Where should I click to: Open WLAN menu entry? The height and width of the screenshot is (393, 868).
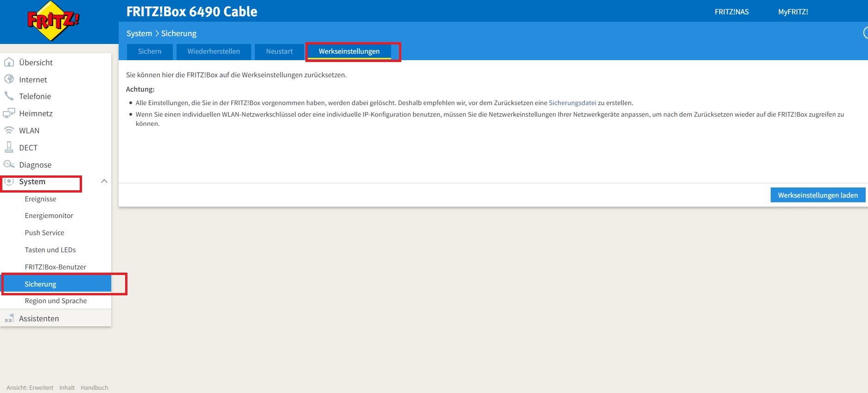(29, 131)
